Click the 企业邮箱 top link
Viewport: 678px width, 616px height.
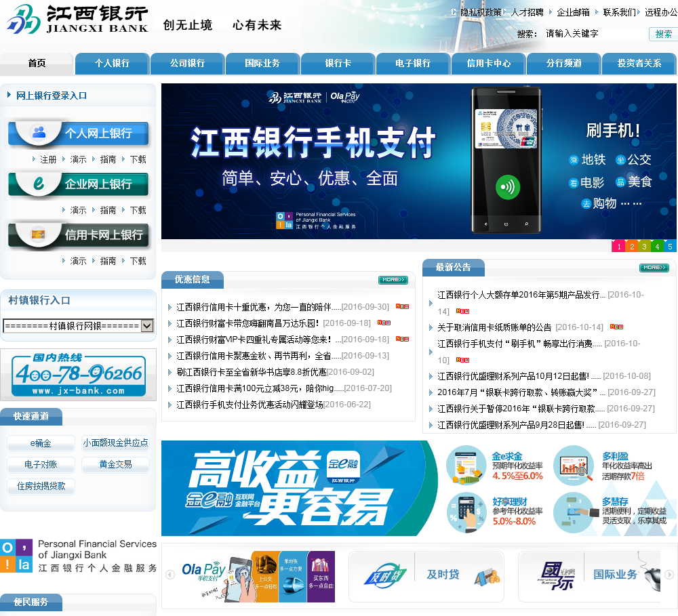pyautogui.click(x=574, y=12)
